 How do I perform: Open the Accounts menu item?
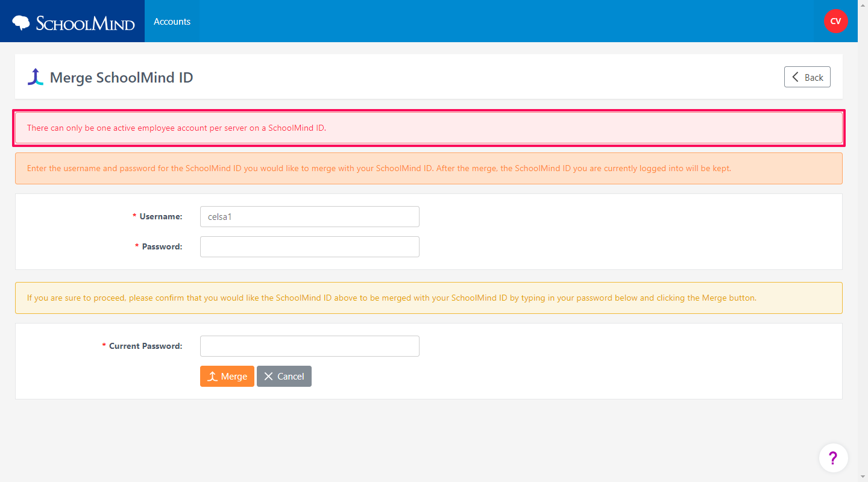pos(172,21)
